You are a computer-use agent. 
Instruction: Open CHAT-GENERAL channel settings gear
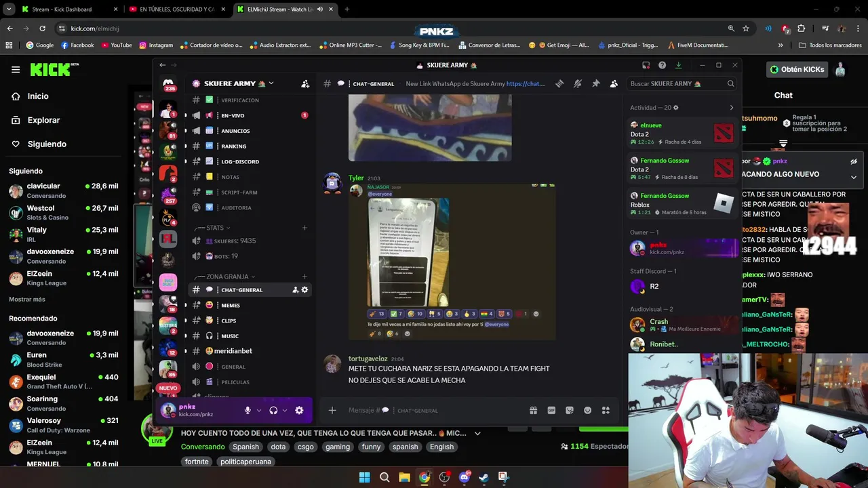coord(304,289)
